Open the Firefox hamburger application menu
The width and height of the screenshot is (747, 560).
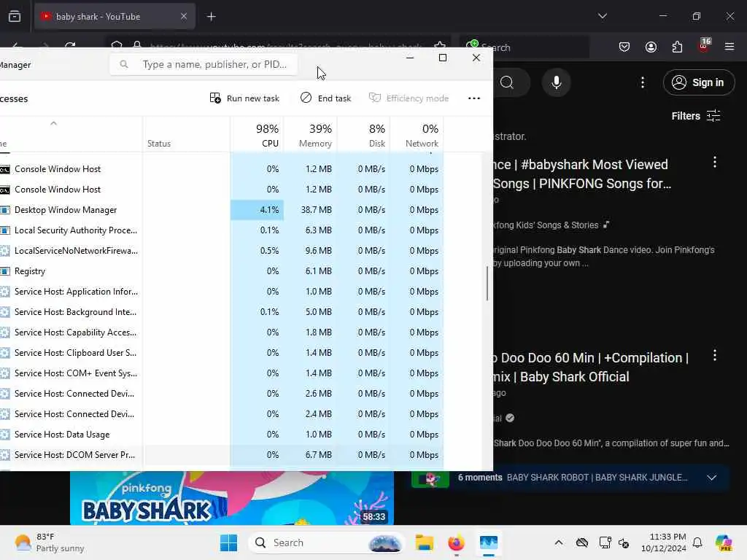coord(729,47)
